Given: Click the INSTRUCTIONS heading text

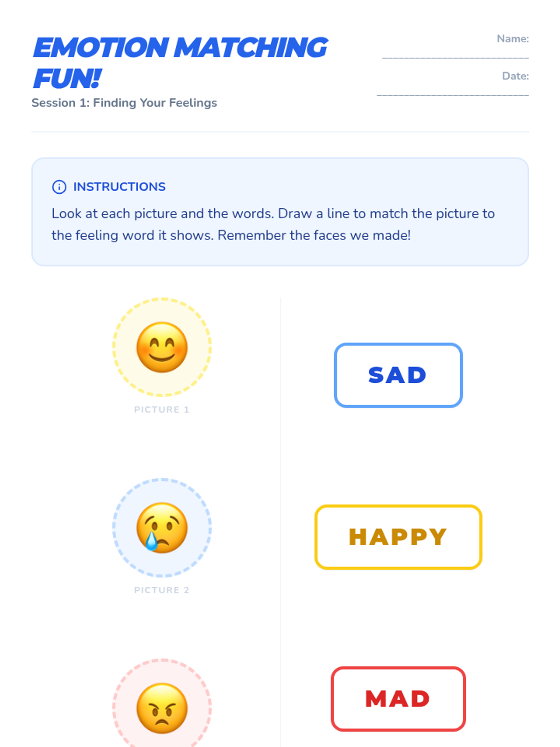Looking at the screenshot, I should point(119,187).
